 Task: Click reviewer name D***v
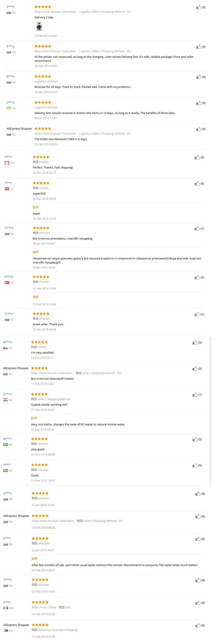[11, 76]
